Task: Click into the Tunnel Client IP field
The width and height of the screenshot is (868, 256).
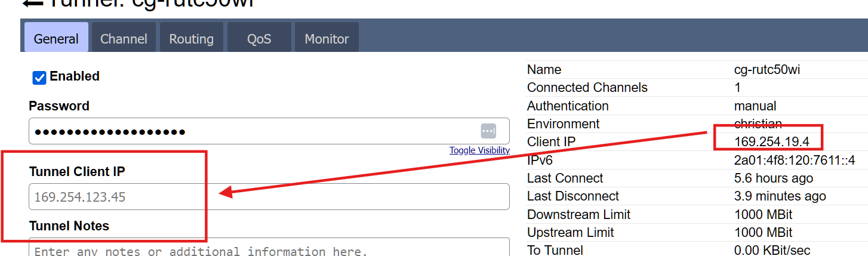Action: coord(269,197)
